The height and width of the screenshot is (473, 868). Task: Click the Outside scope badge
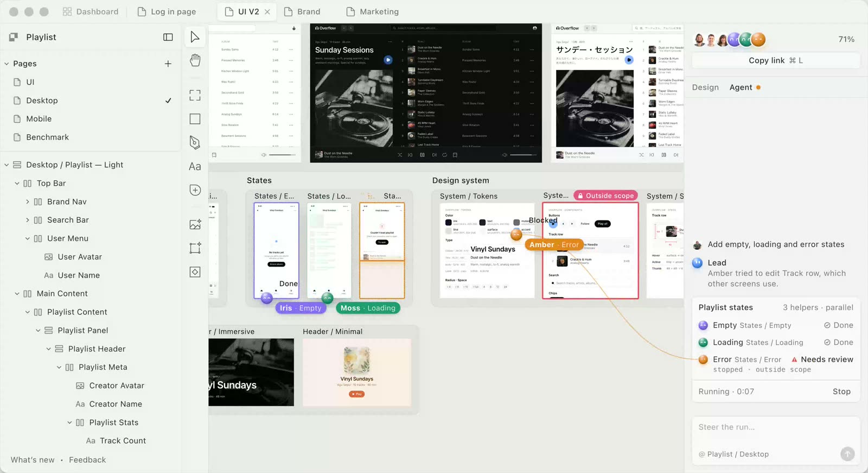pyautogui.click(x=606, y=195)
